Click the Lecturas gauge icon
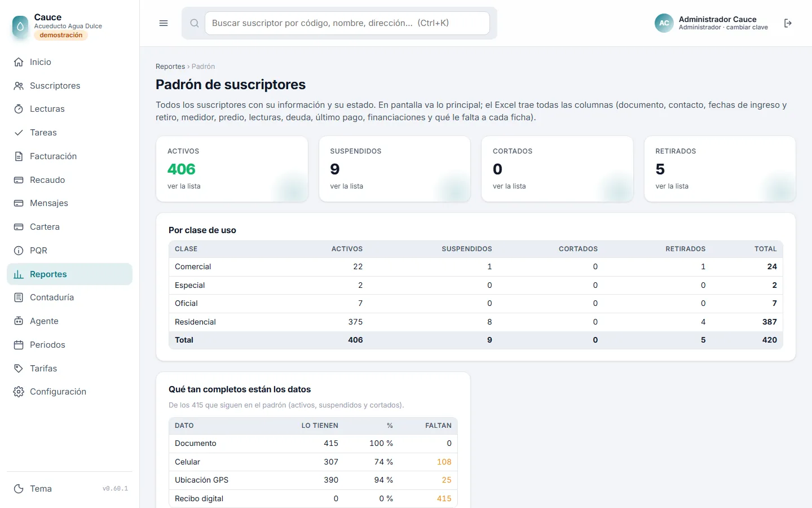The width and height of the screenshot is (812, 508). point(19,109)
